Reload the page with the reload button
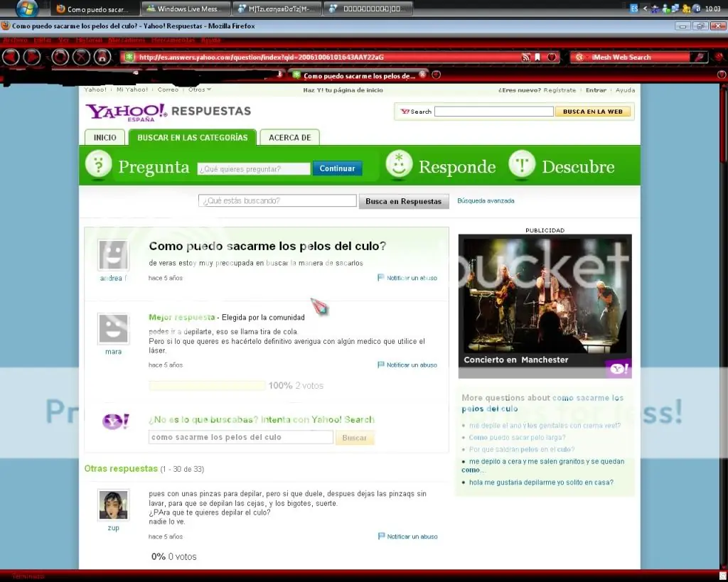Screen dimensions: 728x582 pyautogui.click(x=60, y=57)
